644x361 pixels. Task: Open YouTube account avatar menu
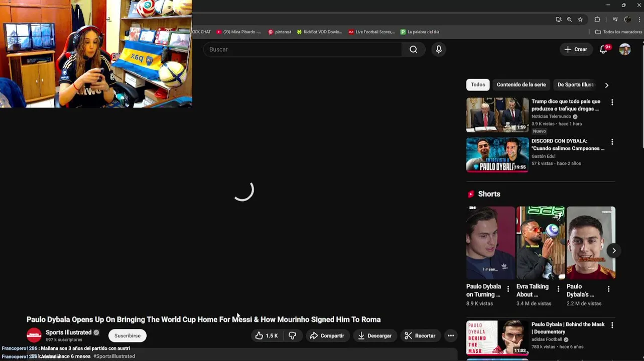coord(625,49)
